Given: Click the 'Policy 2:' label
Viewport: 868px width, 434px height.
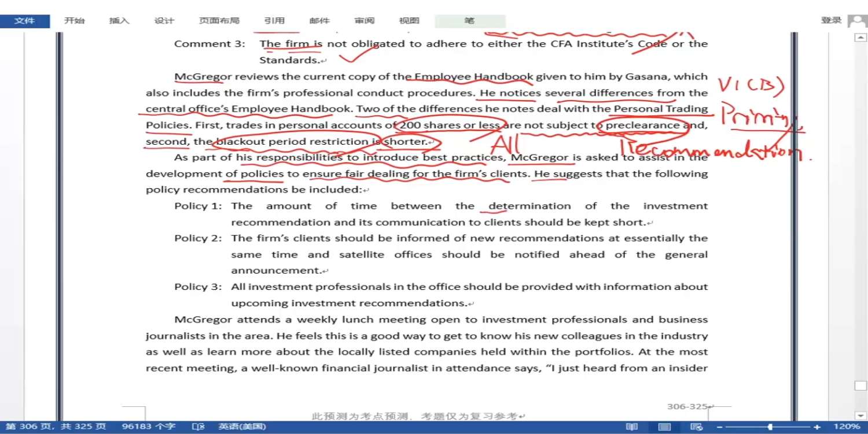Looking at the screenshot, I should pos(198,238).
